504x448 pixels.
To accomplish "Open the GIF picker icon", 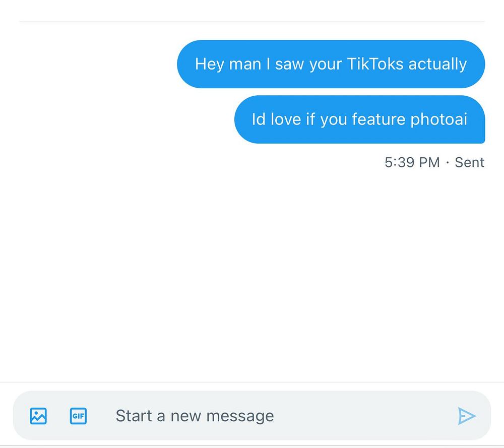I will 78,416.
